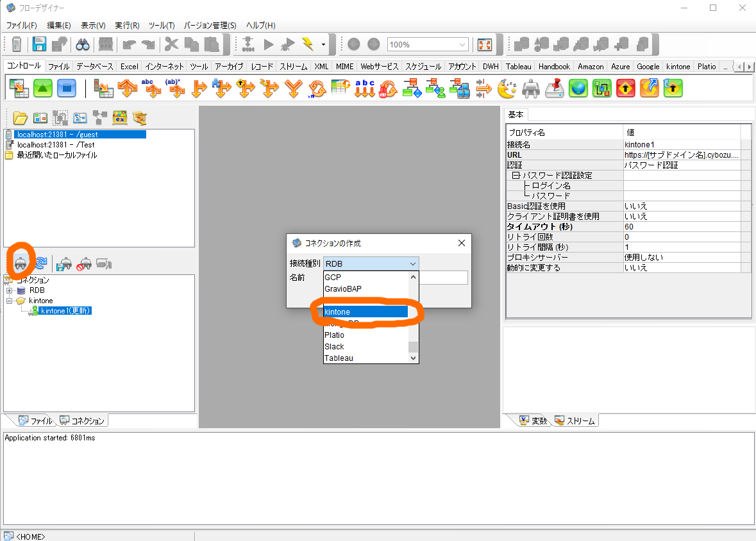Select Slack in the connection type list

point(365,347)
